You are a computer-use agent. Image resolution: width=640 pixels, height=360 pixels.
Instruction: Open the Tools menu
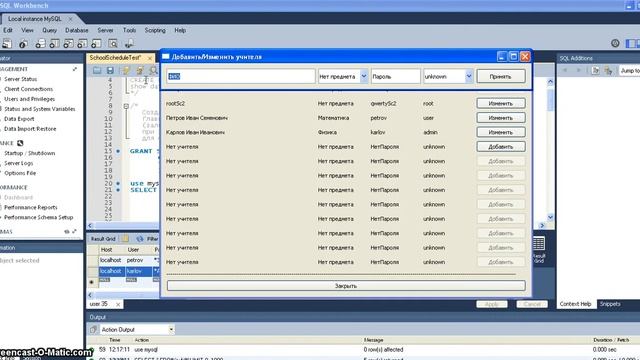pyautogui.click(x=129, y=30)
